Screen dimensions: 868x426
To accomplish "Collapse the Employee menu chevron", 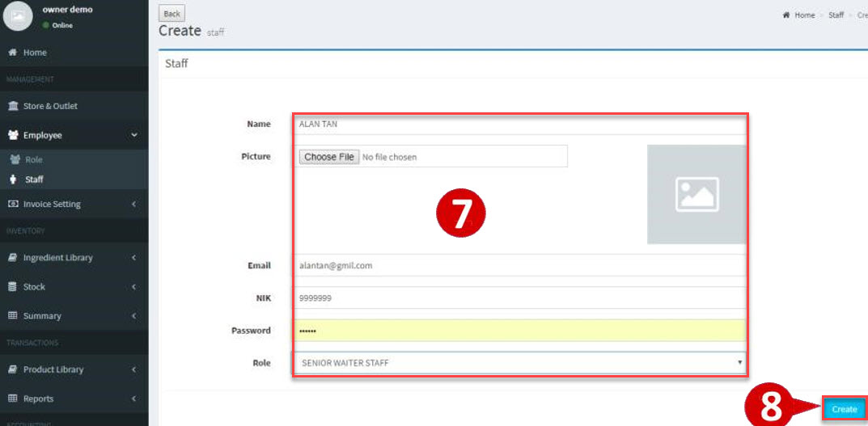I will 134,135.
